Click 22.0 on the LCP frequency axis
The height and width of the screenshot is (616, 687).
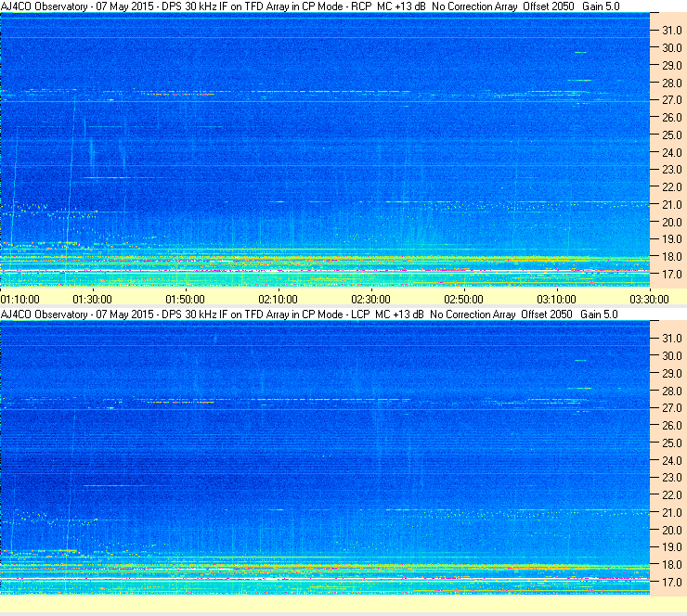point(672,494)
